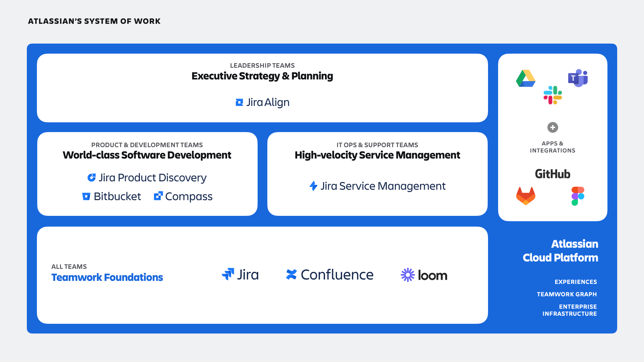Click the Slack logo icon
644x362 pixels.
553,95
